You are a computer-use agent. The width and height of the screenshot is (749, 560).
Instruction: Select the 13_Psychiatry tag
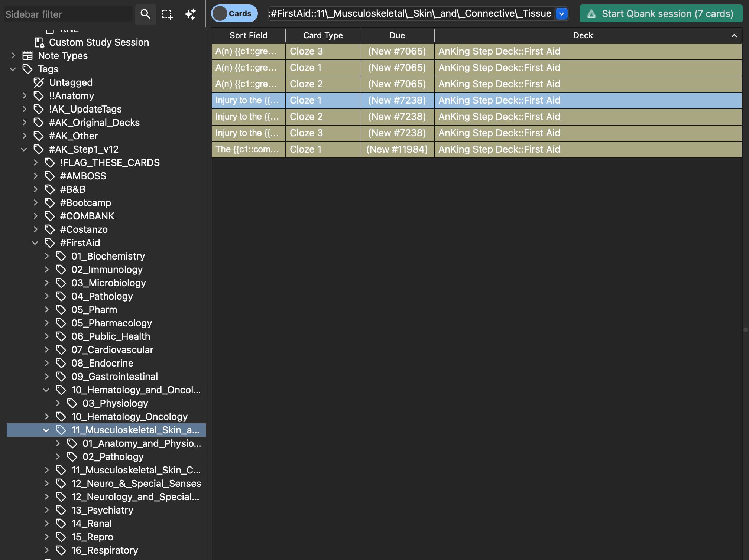tap(102, 510)
